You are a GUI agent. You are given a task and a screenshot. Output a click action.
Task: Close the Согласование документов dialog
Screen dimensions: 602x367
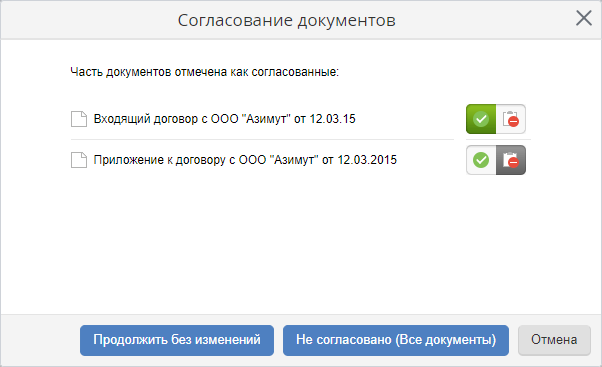pyautogui.click(x=584, y=18)
